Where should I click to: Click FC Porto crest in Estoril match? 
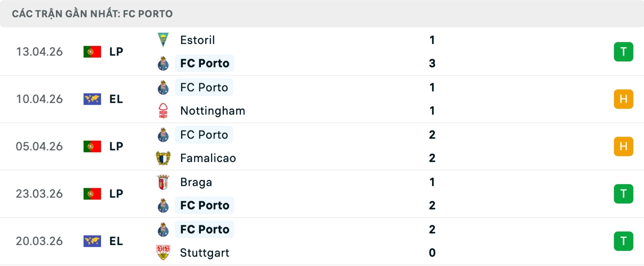[163, 63]
